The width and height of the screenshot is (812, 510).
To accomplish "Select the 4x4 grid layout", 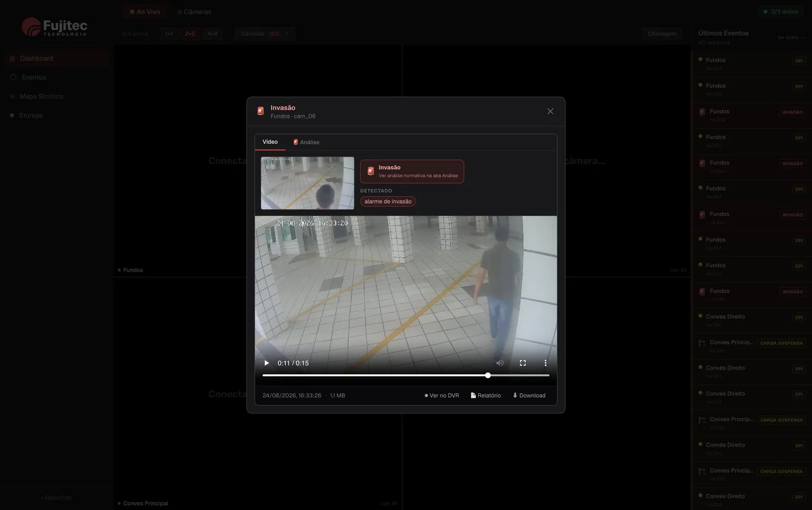I will [x=212, y=34].
